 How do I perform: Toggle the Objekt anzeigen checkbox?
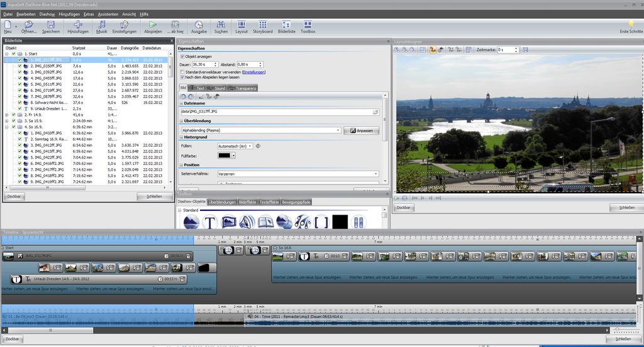182,57
